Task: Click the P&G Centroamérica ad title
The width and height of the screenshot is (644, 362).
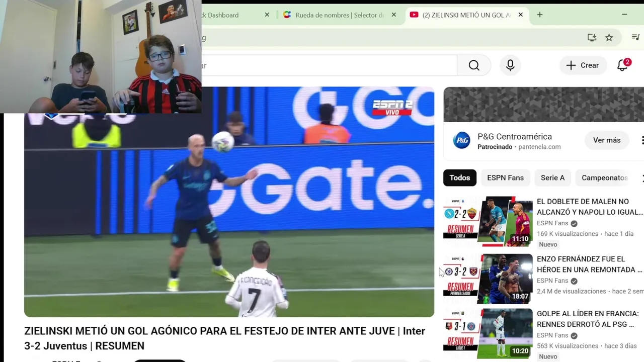Action: (x=515, y=137)
